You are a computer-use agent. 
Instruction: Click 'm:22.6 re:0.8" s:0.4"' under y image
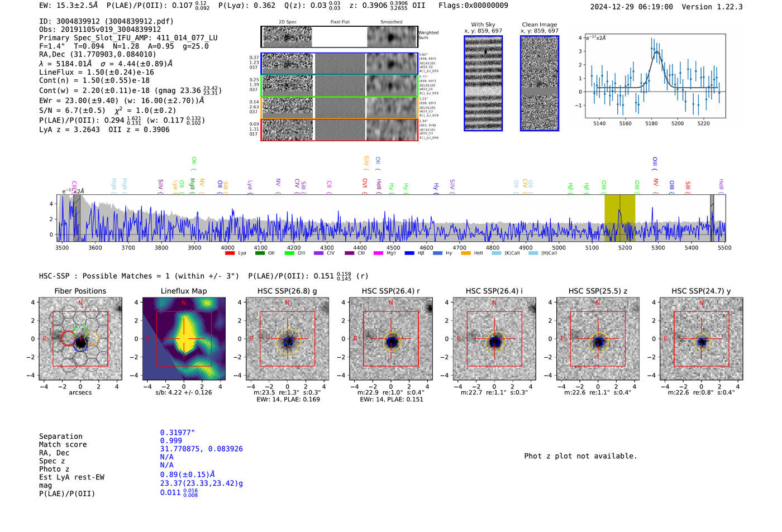702,392
